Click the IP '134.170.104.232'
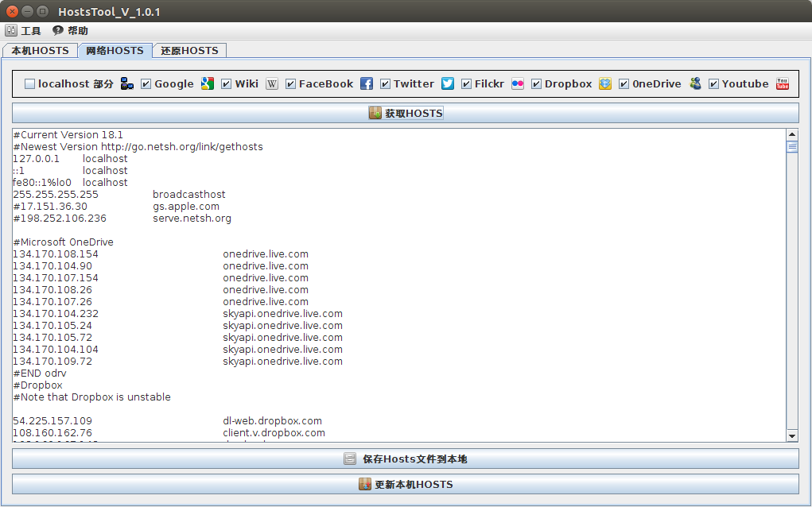The height and width of the screenshot is (507, 812). (56, 314)
